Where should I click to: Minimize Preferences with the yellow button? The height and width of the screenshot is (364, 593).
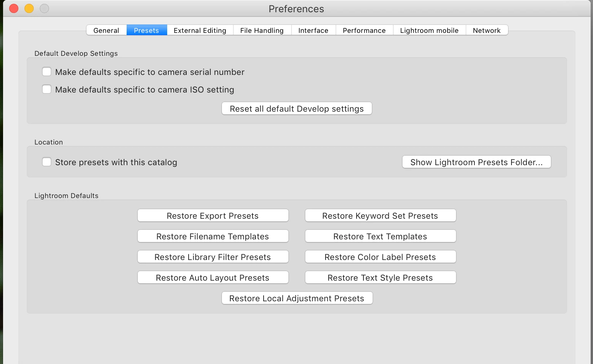coord(29,8)
